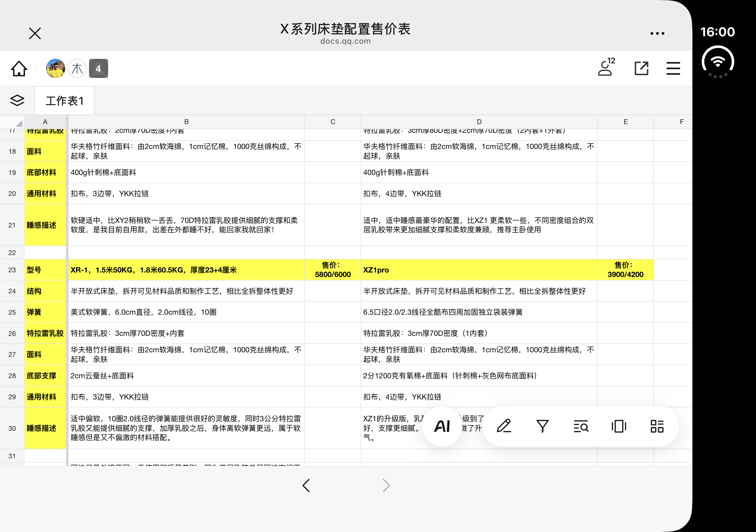This screenshot has width=756, height=532.
Task: Tap the pencil edit tool
Action: (504, 426)
